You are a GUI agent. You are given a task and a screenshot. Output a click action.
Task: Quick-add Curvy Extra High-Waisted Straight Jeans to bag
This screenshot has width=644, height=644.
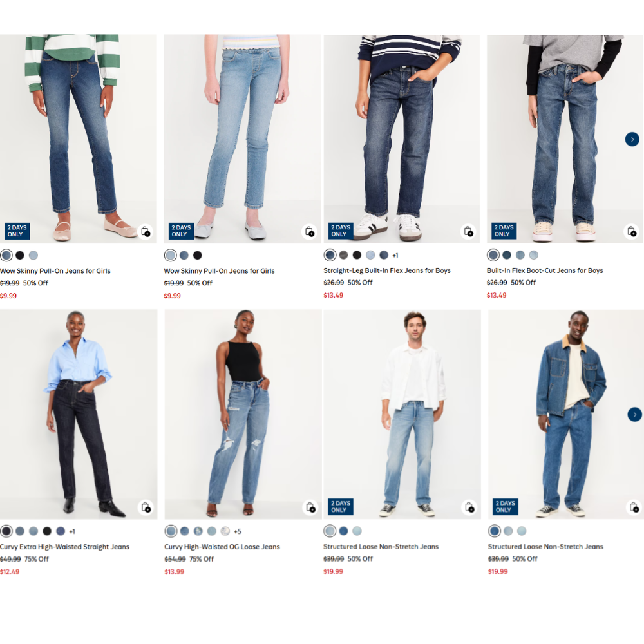146,507
